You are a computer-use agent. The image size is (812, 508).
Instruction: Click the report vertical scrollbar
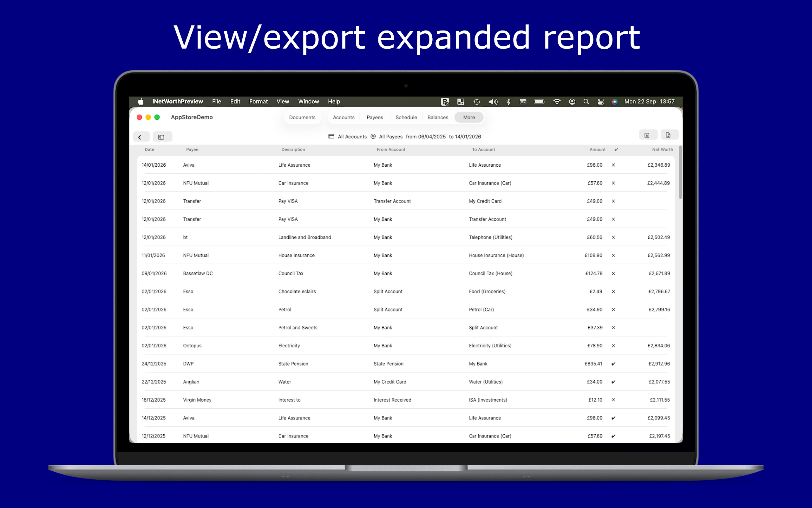point(680,172)
